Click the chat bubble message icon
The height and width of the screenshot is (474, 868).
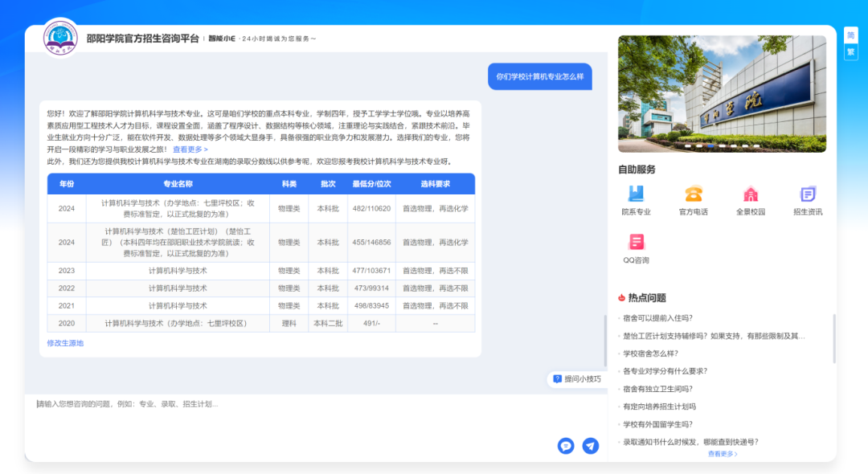[x=566, y=446]
